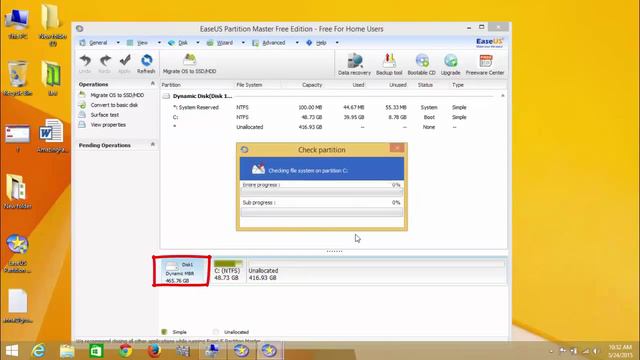Expand the Wizard menu dropdown arrow
Viewport: 640px width, 360px height.
click(x=243, y=42)
